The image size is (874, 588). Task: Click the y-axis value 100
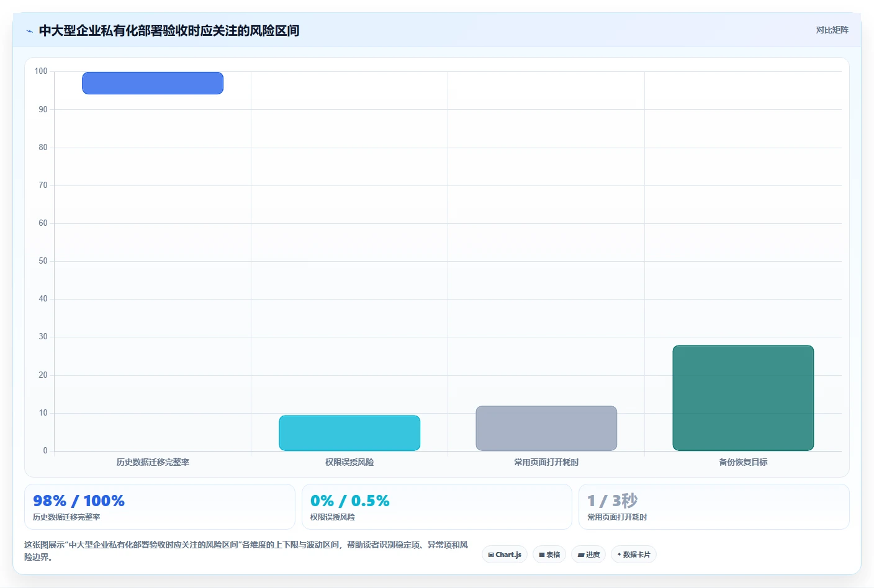pyautogui.click(x=41, y=71)
